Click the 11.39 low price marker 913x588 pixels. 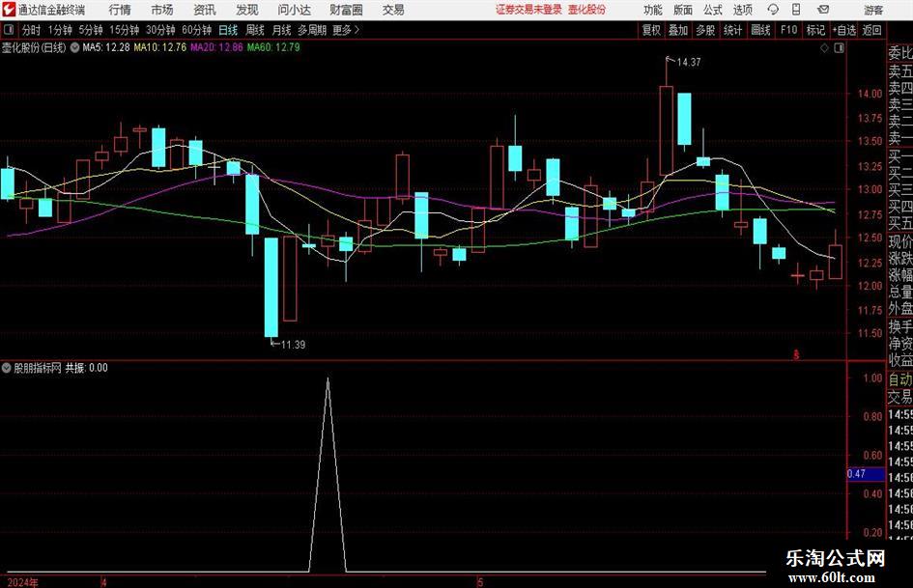click(293, 345)
